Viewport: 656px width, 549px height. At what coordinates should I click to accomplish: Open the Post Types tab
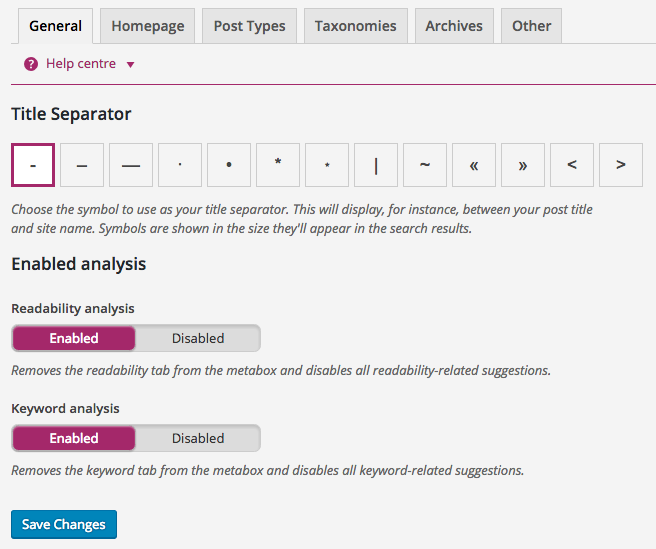point(249,26)
